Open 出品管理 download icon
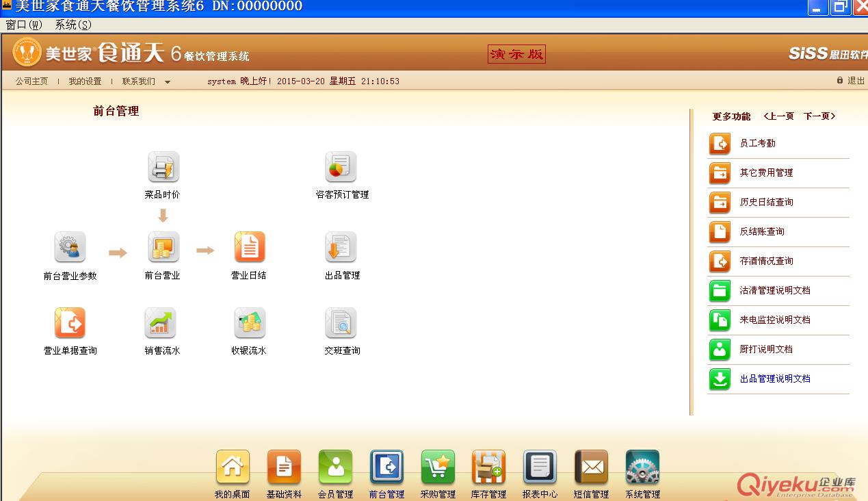 [341, 247]
